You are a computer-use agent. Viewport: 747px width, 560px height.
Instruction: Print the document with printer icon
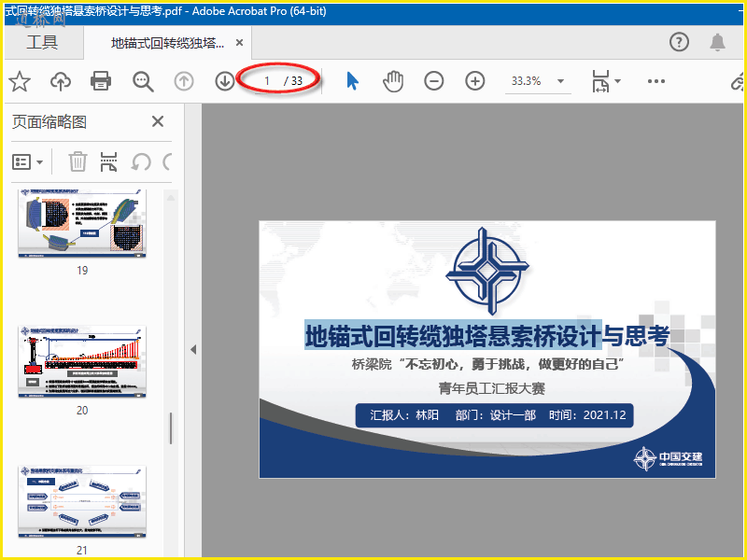tap(101, 81)
